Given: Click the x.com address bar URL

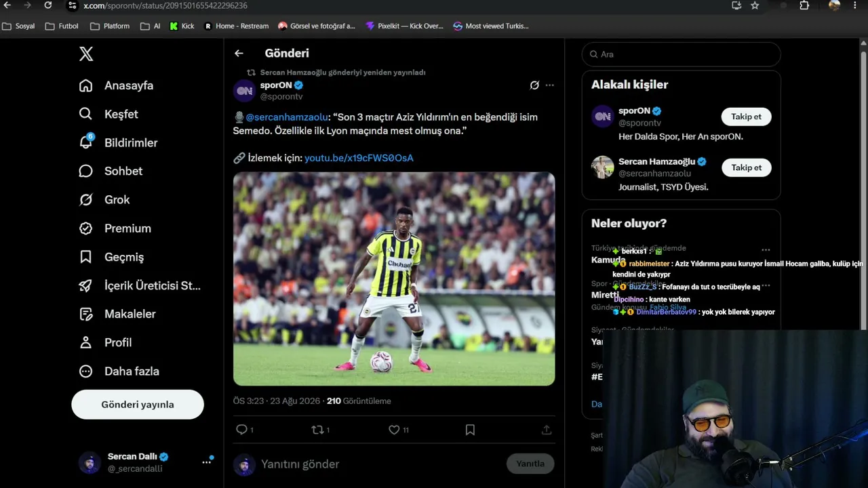Looking at the screenshot, I should (x=165, y=5).
